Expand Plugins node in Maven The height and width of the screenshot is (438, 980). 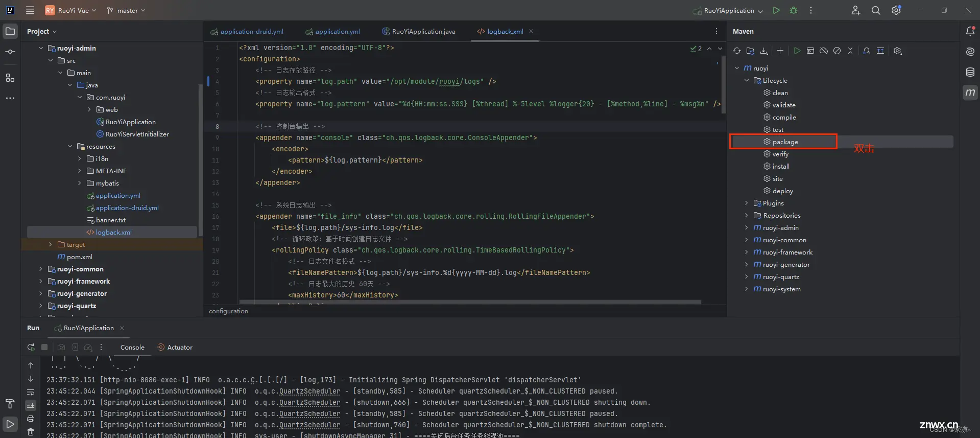coord(747,203)
